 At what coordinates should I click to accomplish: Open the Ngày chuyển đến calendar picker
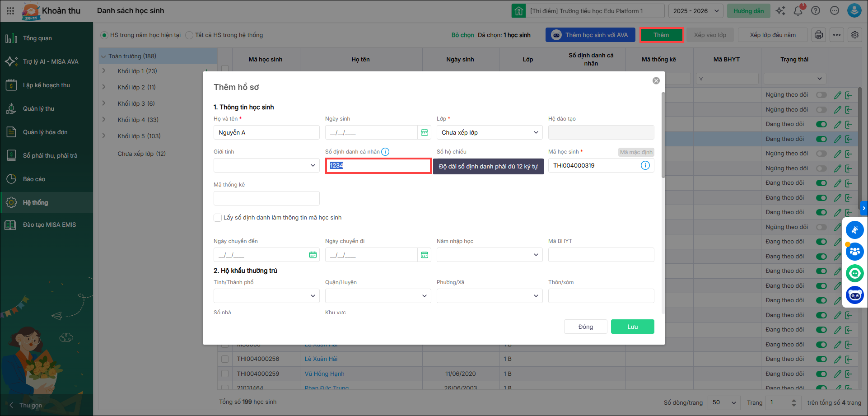pos(313,255)
